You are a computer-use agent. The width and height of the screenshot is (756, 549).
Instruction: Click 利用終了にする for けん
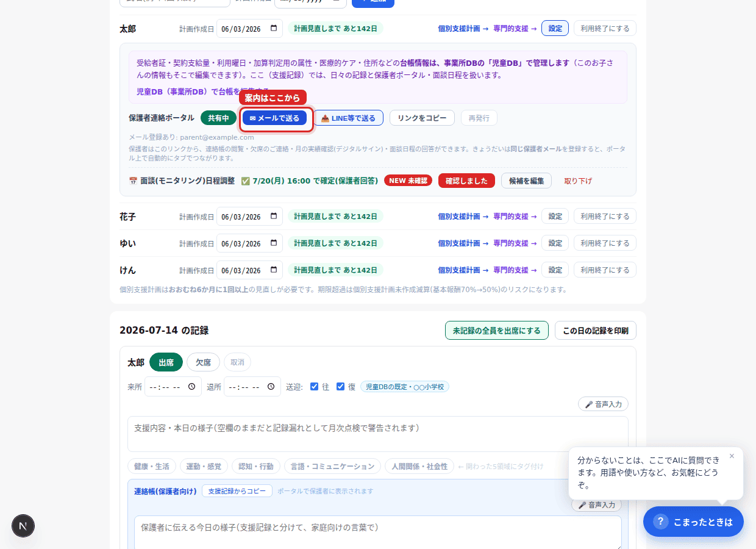tap(605, 270)
